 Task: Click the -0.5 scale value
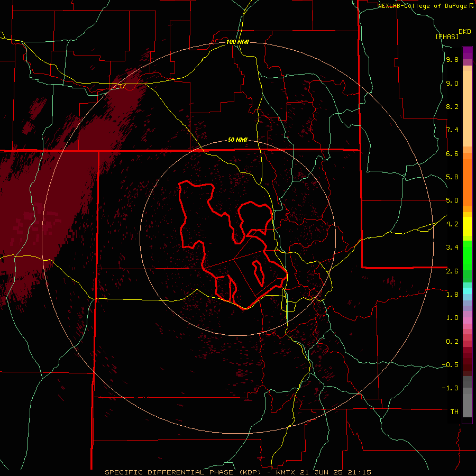tap(450, 365)
